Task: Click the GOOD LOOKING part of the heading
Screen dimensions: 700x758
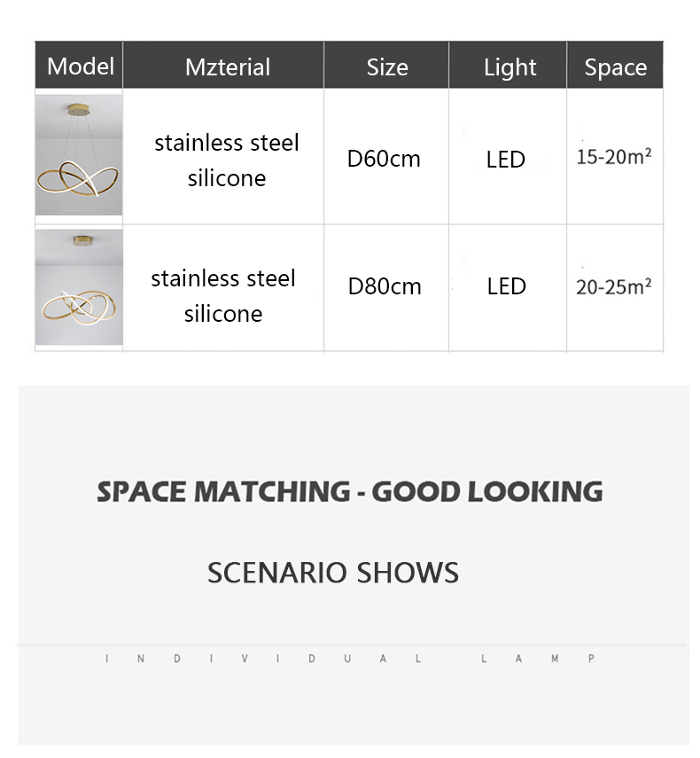Action: pyautogui.click(x=486, y=491)
